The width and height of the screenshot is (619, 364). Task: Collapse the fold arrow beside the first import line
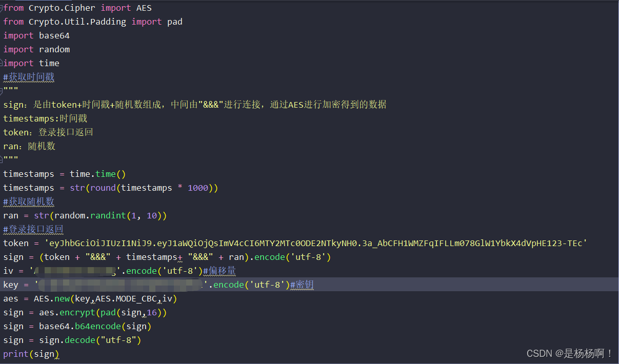2,7
